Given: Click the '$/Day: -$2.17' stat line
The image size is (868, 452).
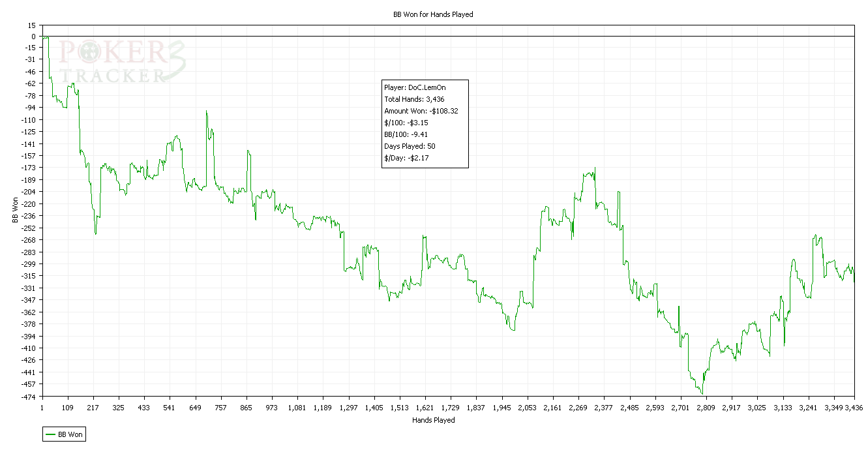Looking at the screenshot, I should [406, 158].
